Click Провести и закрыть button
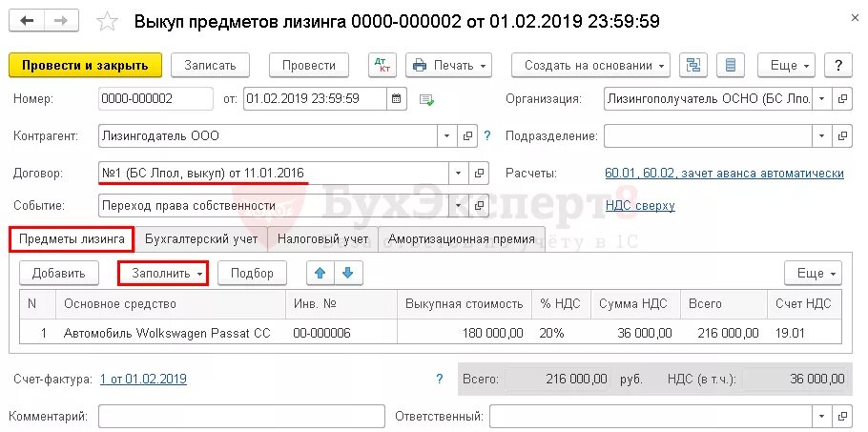 pos(85,65)
